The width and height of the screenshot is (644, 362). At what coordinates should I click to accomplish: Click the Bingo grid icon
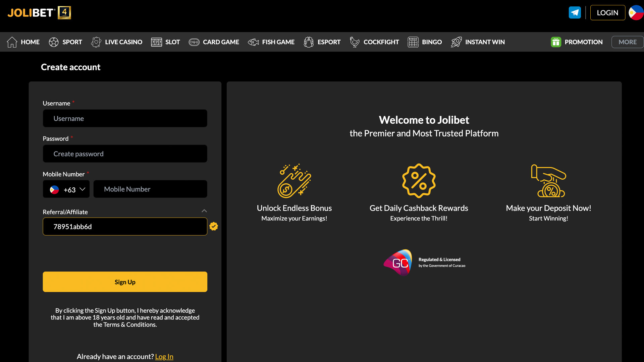(x=413, y=42)
